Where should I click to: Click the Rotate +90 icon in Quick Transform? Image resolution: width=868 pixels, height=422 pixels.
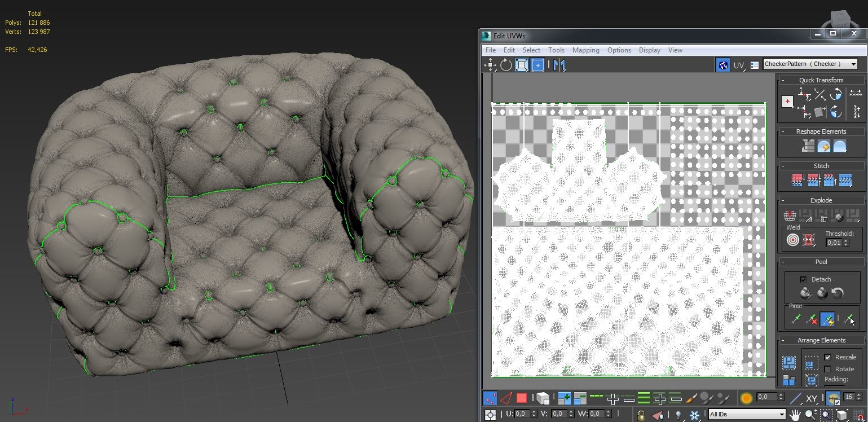[x=836, y=94]
